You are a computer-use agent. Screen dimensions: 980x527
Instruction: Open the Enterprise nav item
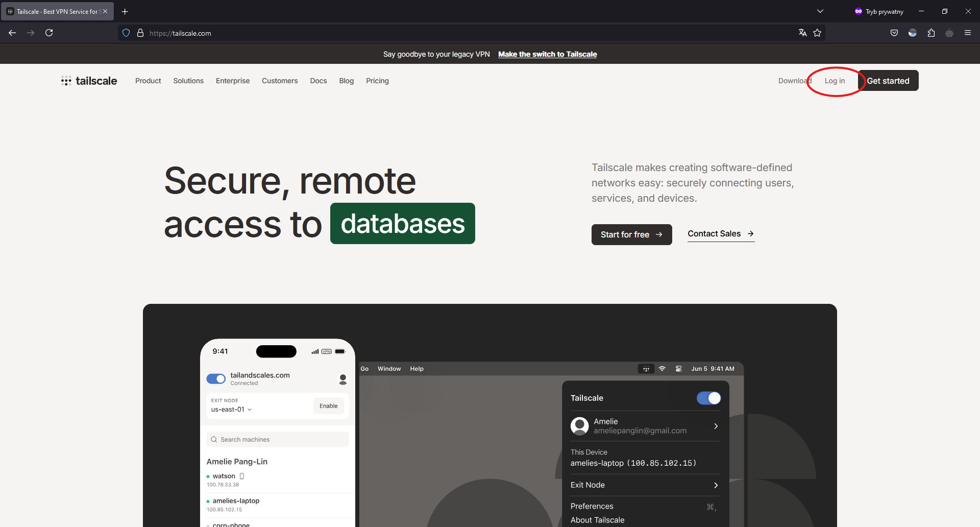(x=233, y=81)
